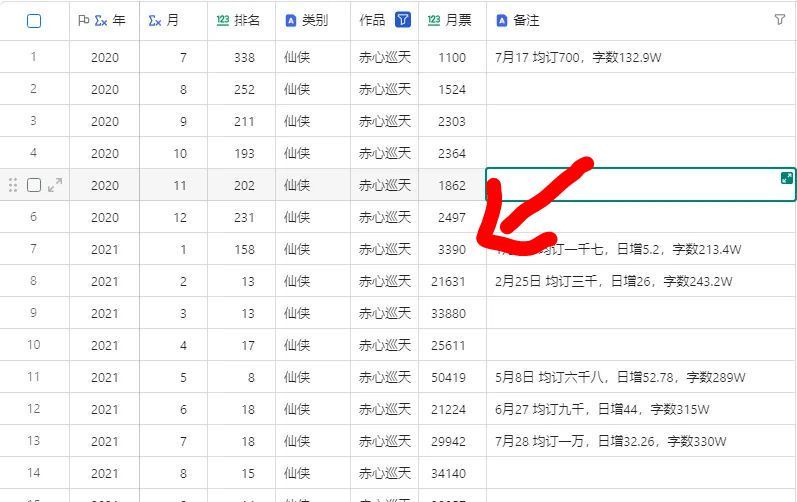
Task: Open the 月票 column header menu
Action: click(458, 20)
